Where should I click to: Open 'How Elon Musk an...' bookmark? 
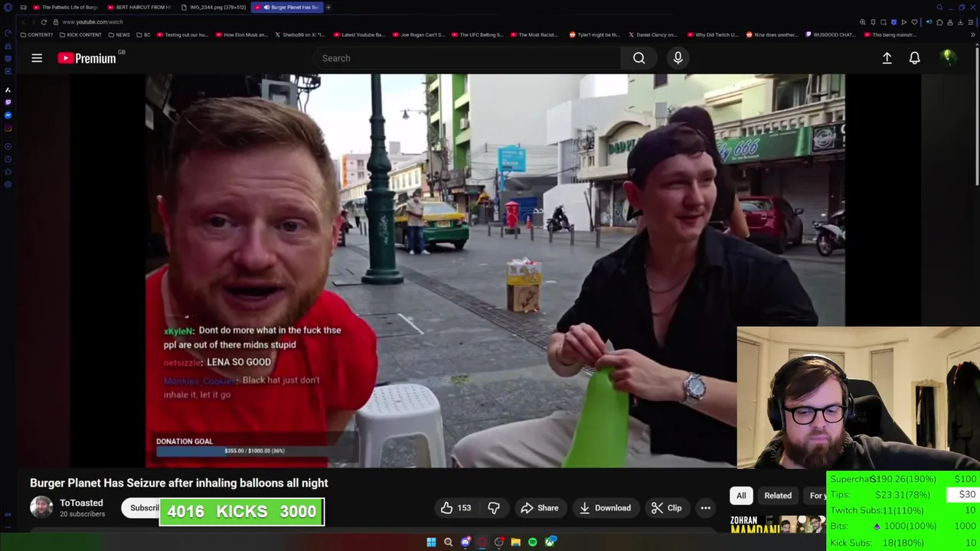(x=242, y=34)
